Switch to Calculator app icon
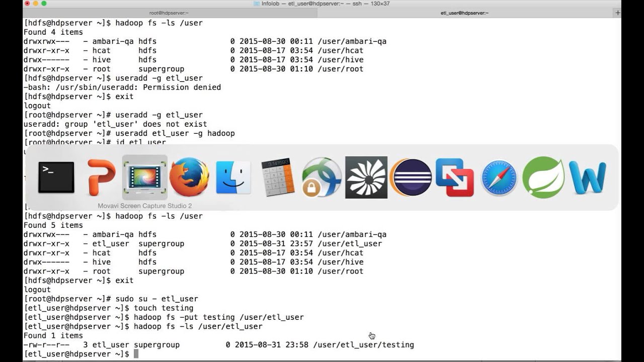The height and width of the screenshot is (362, 644). click(278, 177)
